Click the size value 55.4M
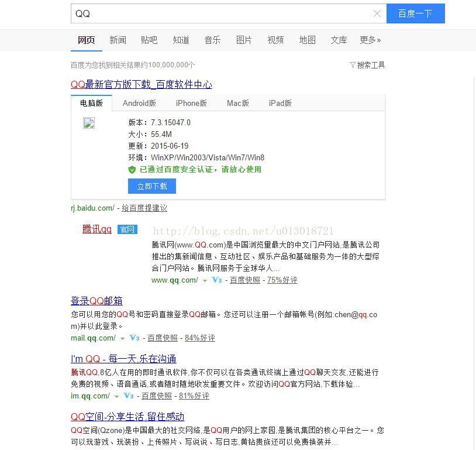The image size is (476, 450). point(161,135)
